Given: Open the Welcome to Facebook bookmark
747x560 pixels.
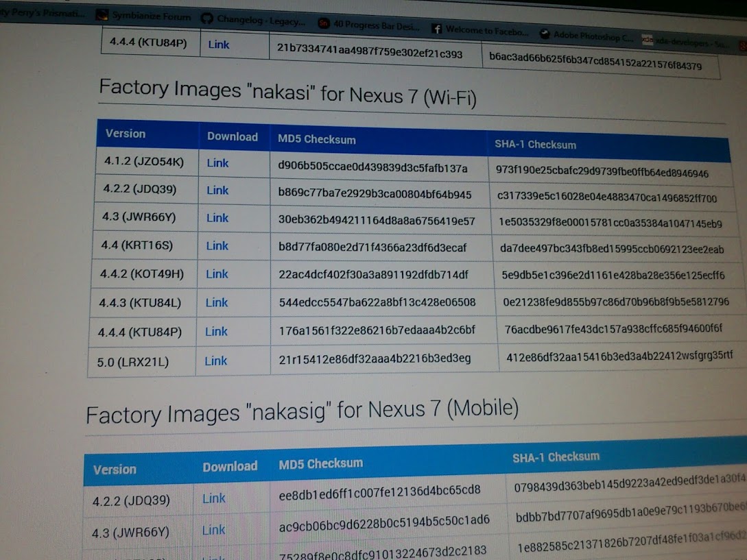Looking at the screenshot, I should 487,30.
